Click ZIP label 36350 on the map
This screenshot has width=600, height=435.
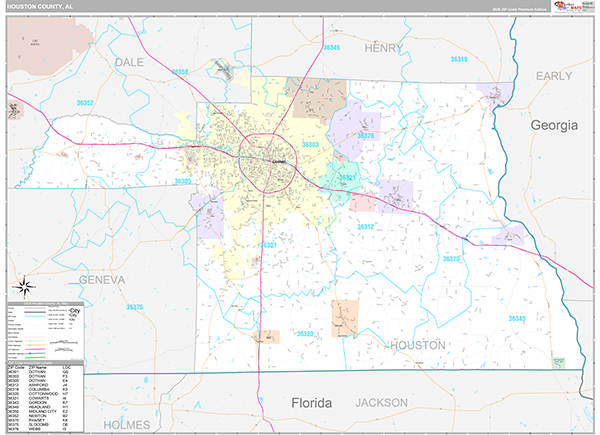coord(179,72)
